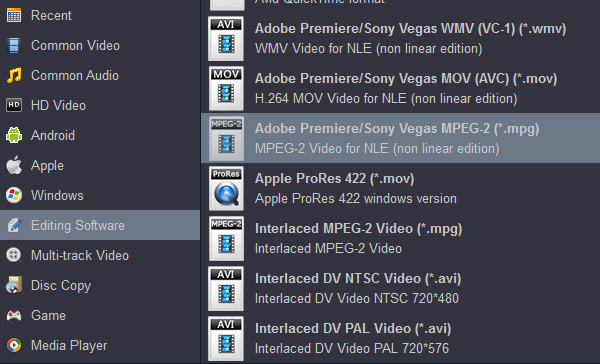Click the Disc Copy icon

pyautogui.click(x=14, y=285)
